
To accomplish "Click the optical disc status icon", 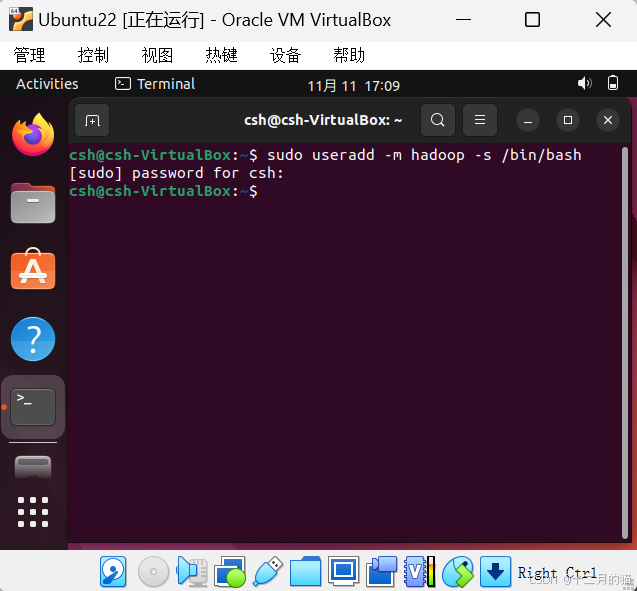I will point(153,572).
